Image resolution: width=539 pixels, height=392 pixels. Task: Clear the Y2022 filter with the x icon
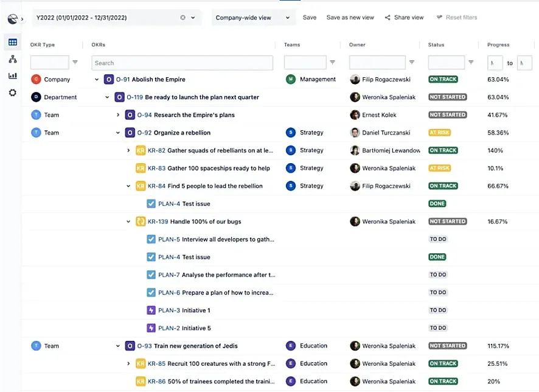coord(181,18)
